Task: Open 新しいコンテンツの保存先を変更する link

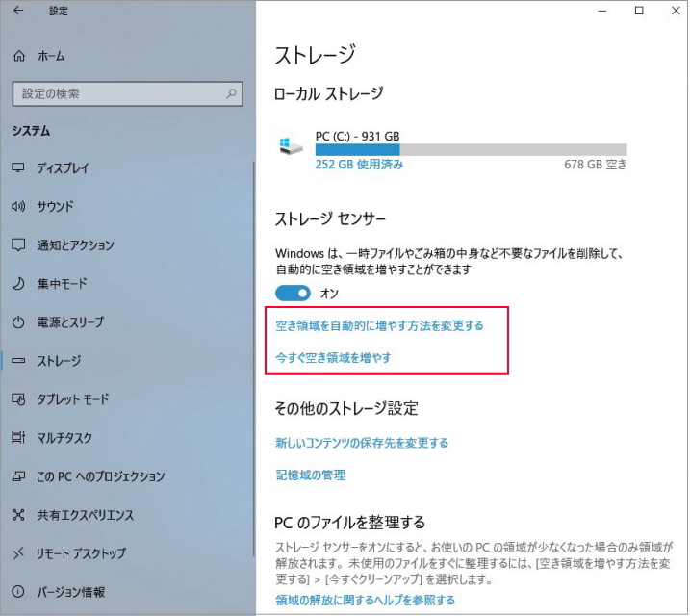Action: [362, 443]
